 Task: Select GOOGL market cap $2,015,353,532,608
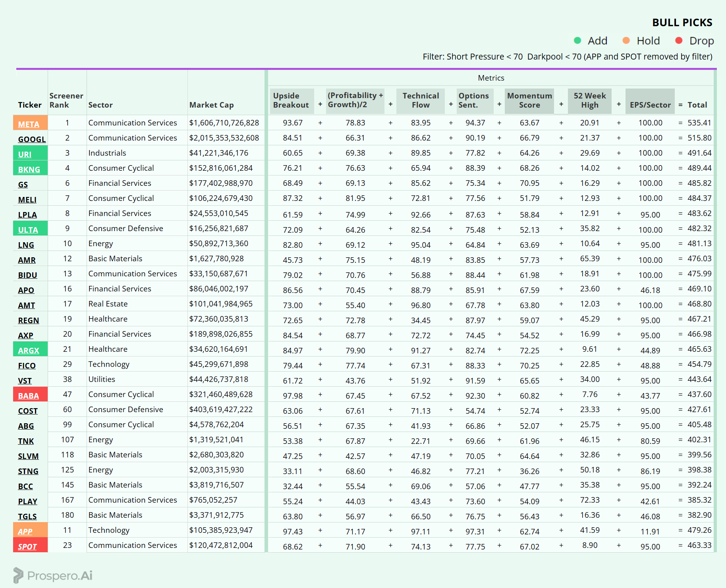point(224,138)
